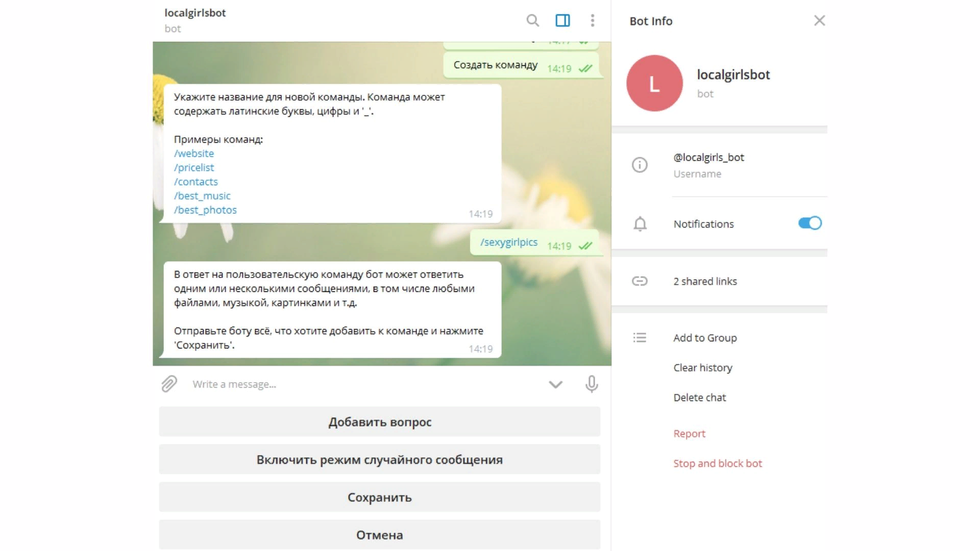Click Stop and block bot
Image resolution: width=980 pixels, height=551 pixels.
tap(717, 463)
